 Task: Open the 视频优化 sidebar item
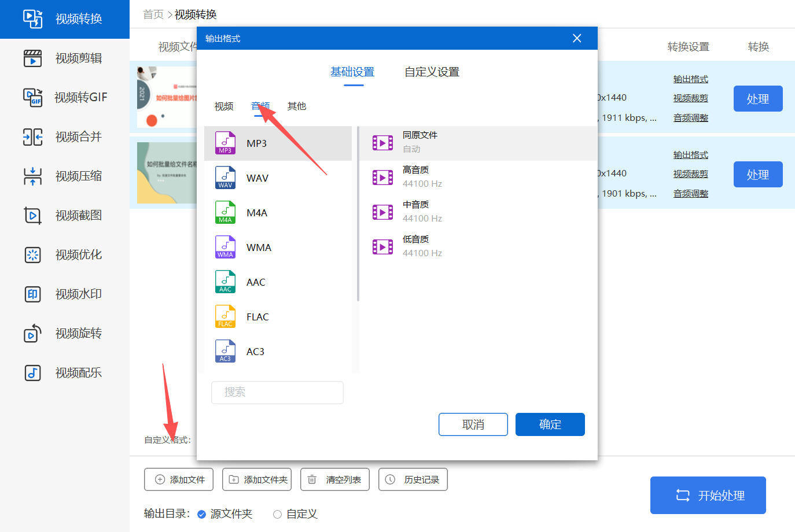pyautogui.click(x=65, y=254)
